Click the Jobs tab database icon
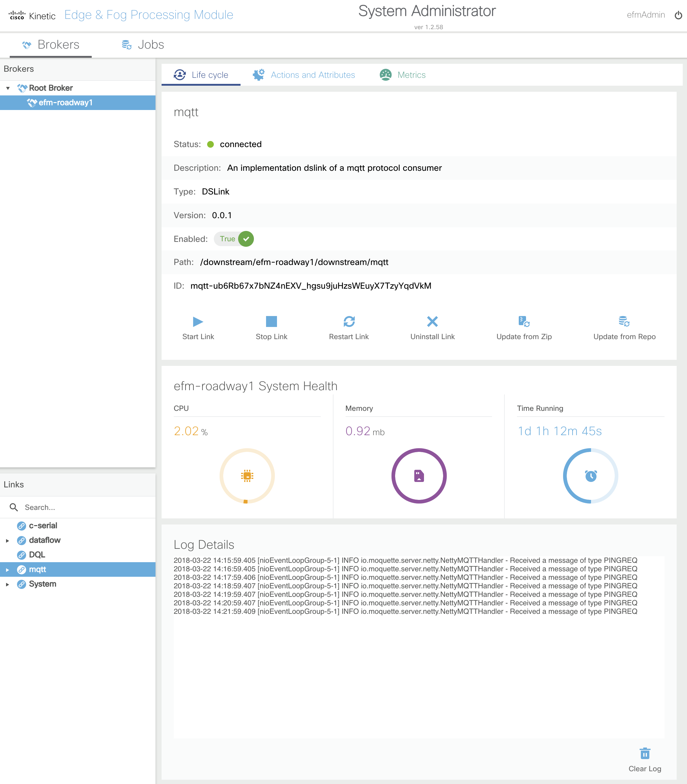Screen dimensions: 687x784 tap(127, 45)
